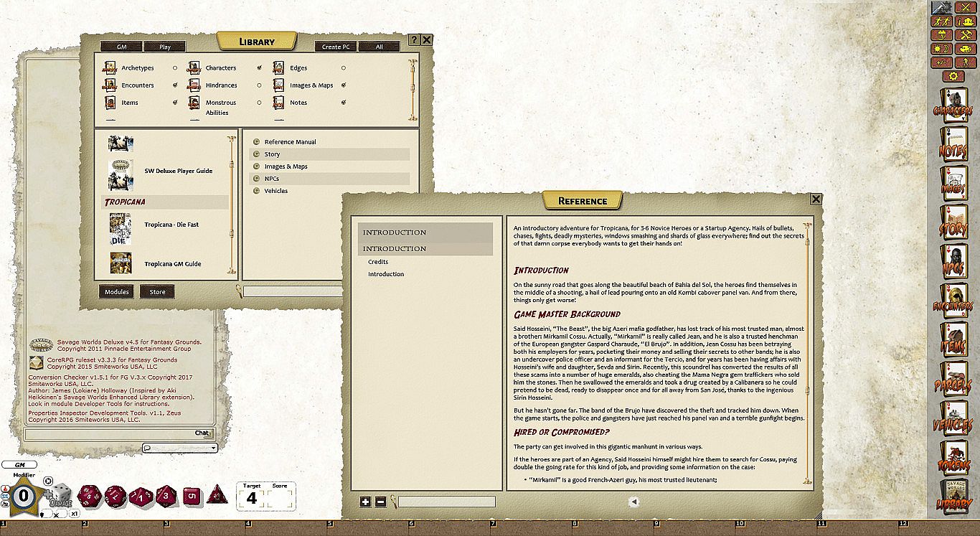Image resolution: width=980 pixels, height=536 pixels.
Task: Open the Introduction page in Reference
Action: point(386,274)
